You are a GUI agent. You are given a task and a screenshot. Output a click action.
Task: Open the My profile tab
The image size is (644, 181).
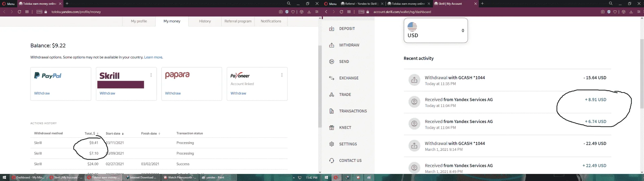tap(139, 21)
